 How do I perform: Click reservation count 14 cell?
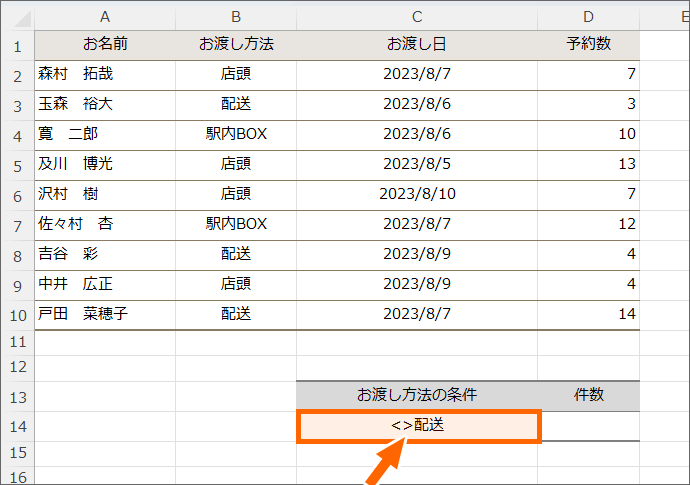tap(588, 315)
